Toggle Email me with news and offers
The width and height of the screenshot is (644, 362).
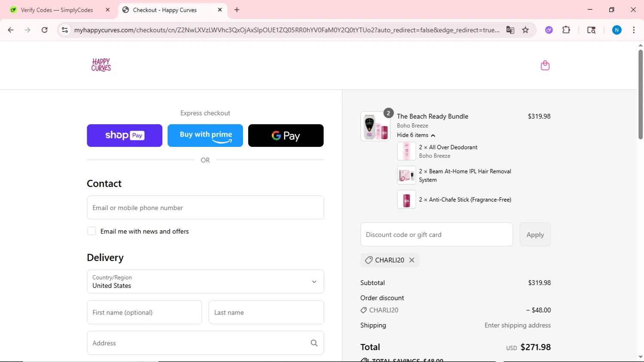(x=91, y=231)
